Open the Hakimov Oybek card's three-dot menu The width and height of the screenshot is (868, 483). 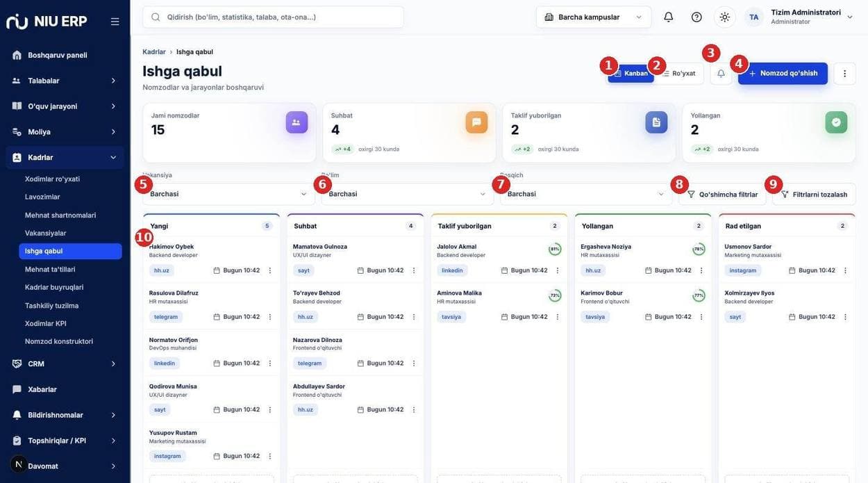coord(270,270)
